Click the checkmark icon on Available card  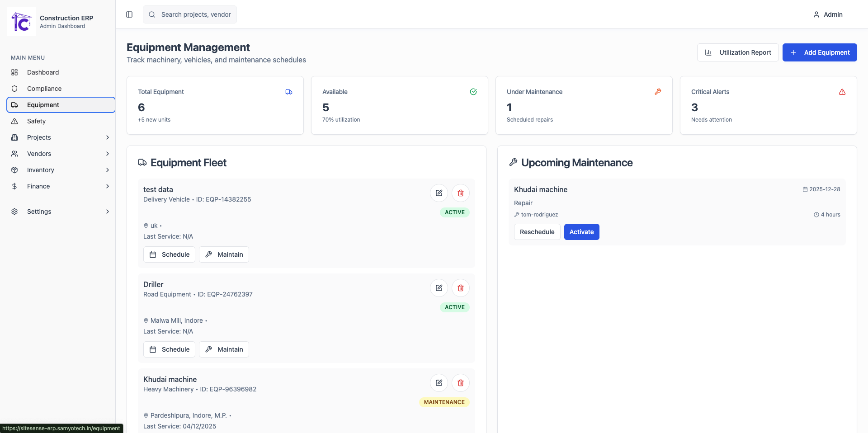(x=473, y=92)
